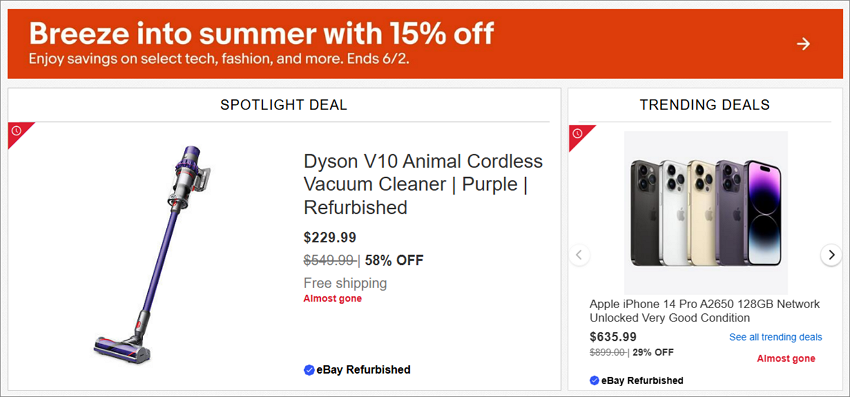Screen dimensions: 850x397
Task: Click the TRENDING DEALS section heading
Action: click(705, 105)
